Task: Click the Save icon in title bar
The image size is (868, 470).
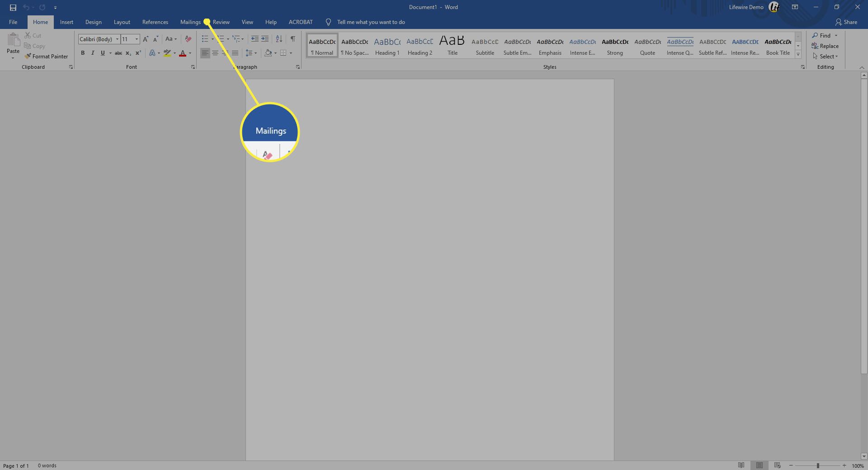Action: point(13,7)
